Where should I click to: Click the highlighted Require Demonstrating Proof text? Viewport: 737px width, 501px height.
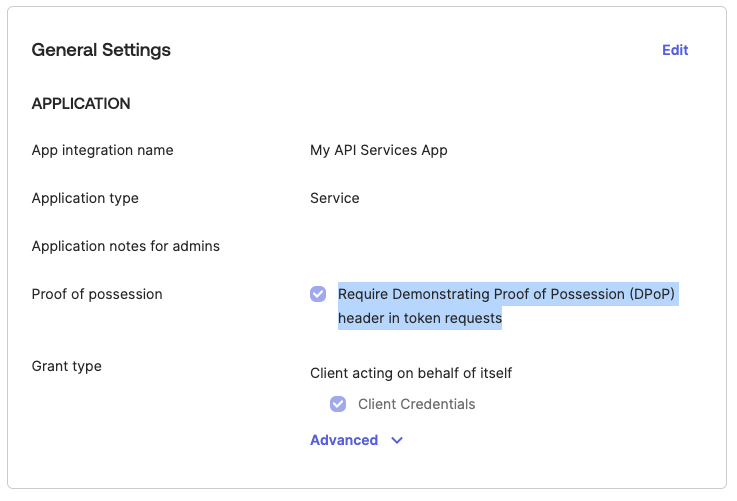(480, 294)
